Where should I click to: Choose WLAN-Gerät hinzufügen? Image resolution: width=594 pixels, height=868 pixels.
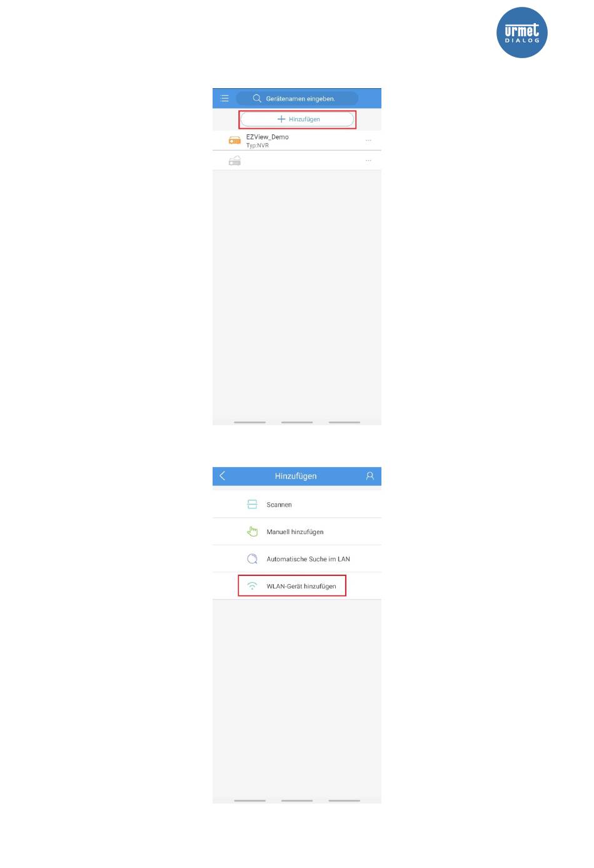coord(297,586)
